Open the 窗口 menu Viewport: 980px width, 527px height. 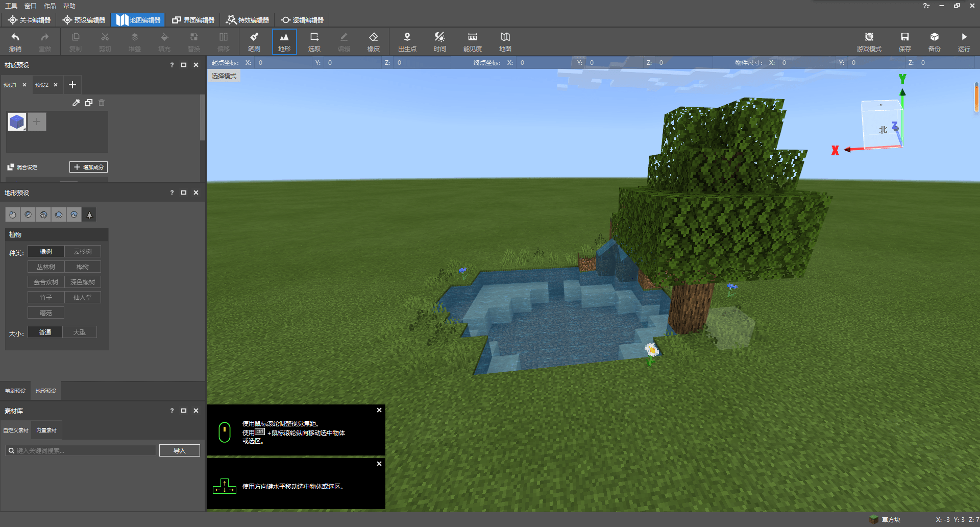31,6
